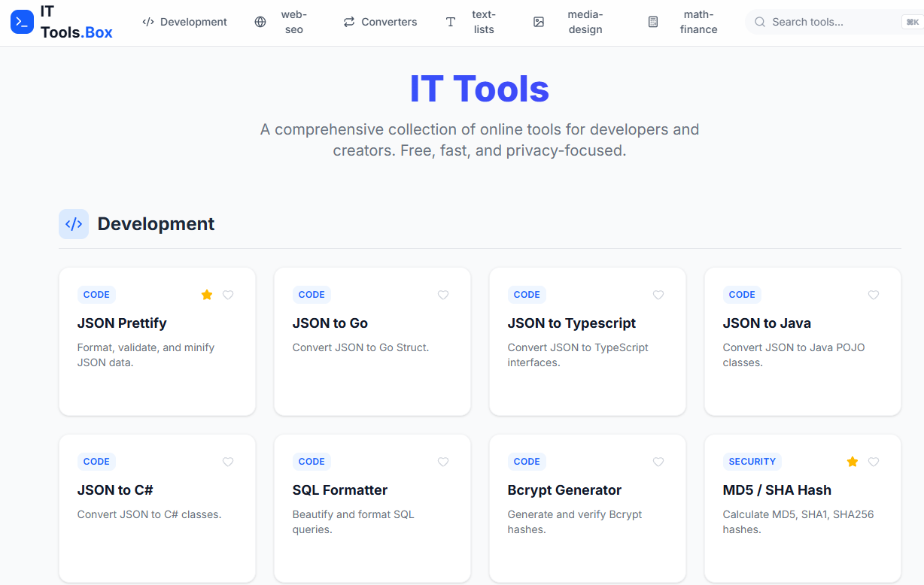924x585 pixels.
Task: Click the globe icon next to web-seo
Action: point(260,22)
